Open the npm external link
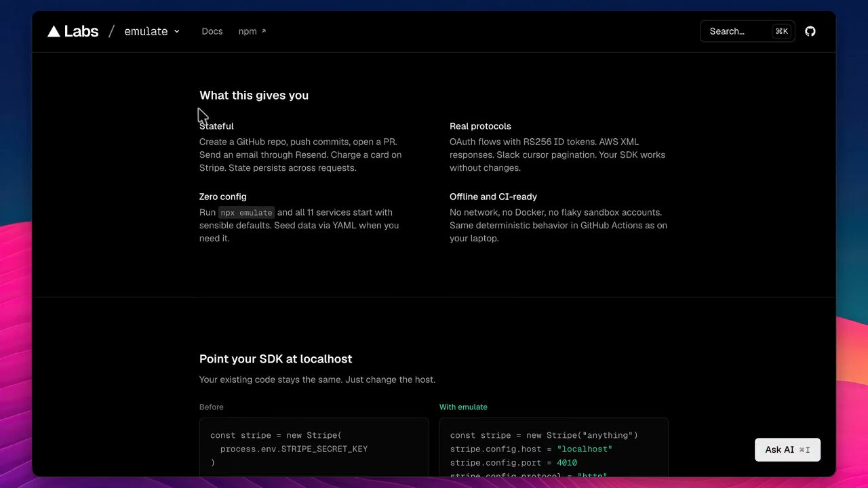The width and height of the screenshot is (868, 488). pyautogui.click(x=252, y=31)
